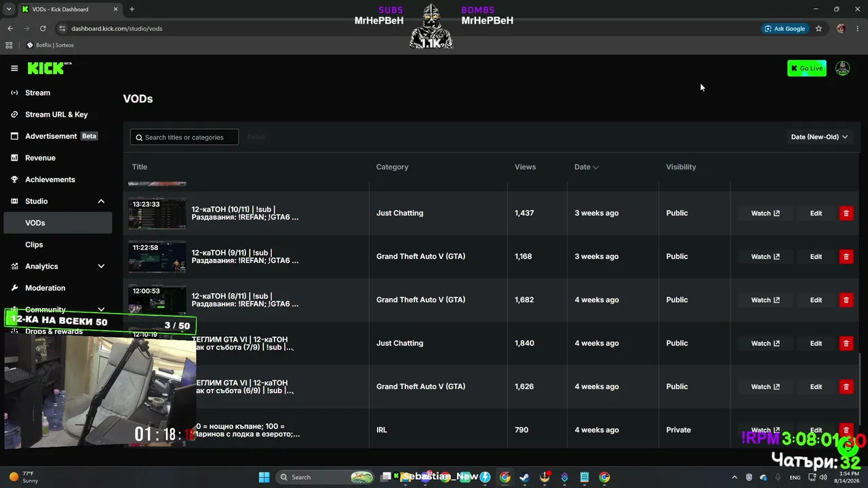The height and width of the screenshot is (488, 868).
Task: Click the Private visibility cell
Action: coord(678,430)
